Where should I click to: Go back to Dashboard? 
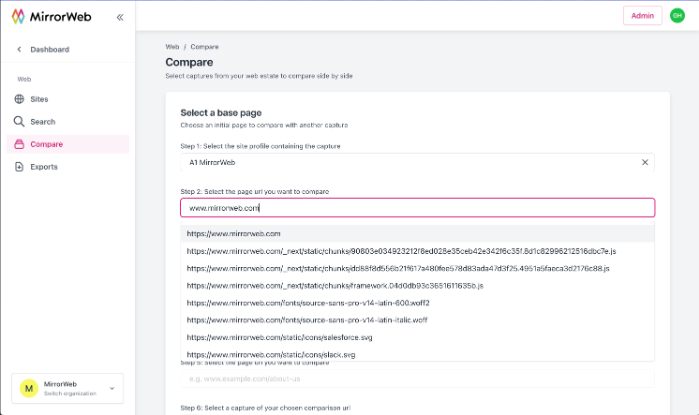pos(49,49)
